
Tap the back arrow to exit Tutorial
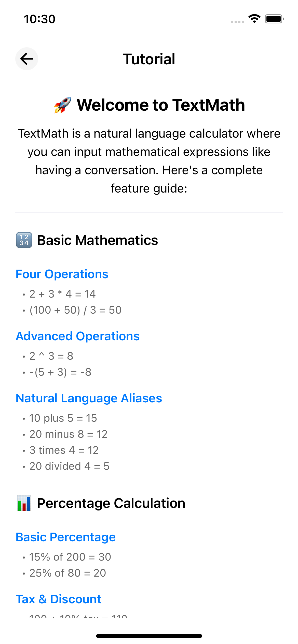[x=26, y=59]
